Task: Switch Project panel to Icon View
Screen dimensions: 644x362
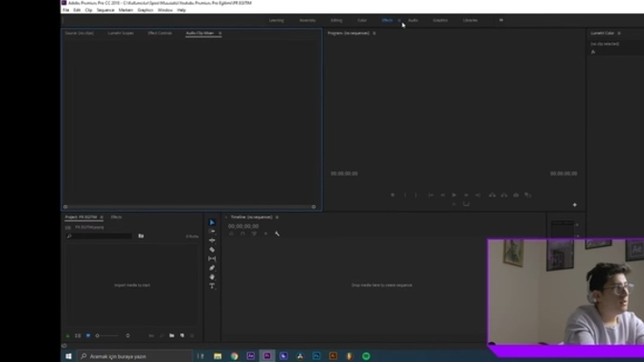Action: [x=88, y=336]
